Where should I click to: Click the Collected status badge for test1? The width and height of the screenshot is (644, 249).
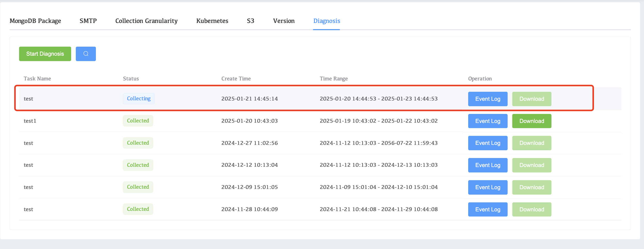point(138,121)
